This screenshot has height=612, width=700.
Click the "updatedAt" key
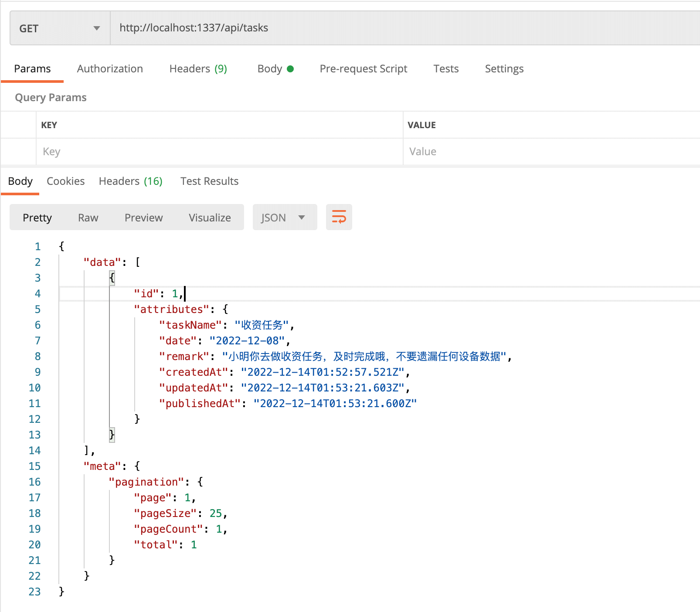click(x=194, y=388)
